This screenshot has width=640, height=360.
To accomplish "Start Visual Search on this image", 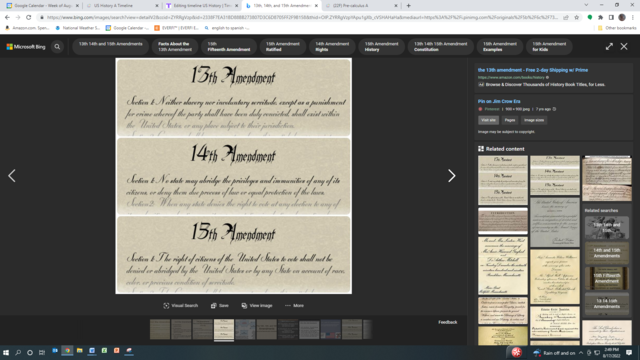I will [x=180, y=305].
